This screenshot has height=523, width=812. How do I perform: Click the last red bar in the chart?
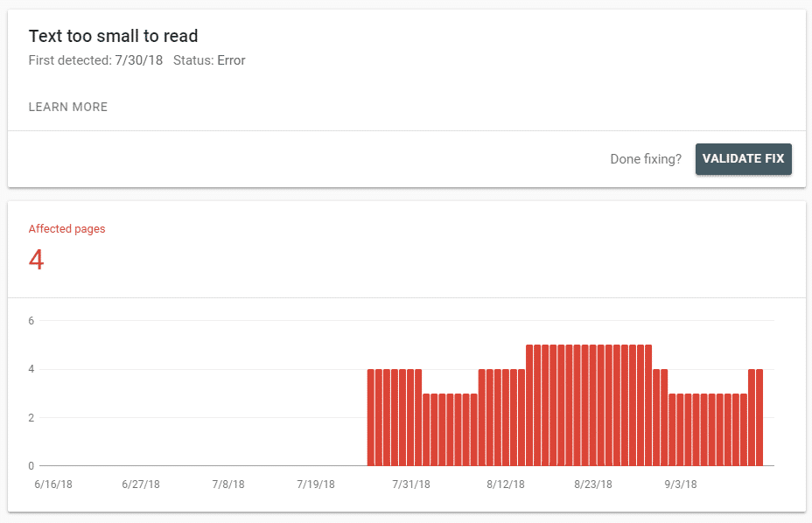pyautogui.click(x=759, y=417)
